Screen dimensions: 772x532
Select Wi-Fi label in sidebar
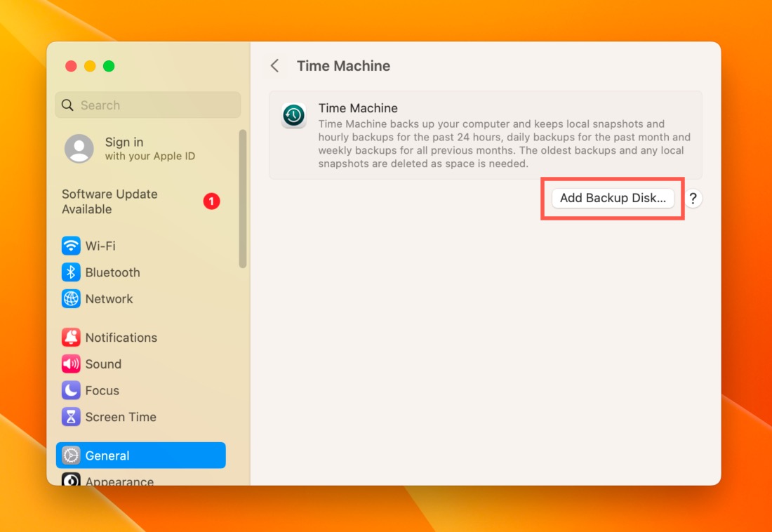100,246
